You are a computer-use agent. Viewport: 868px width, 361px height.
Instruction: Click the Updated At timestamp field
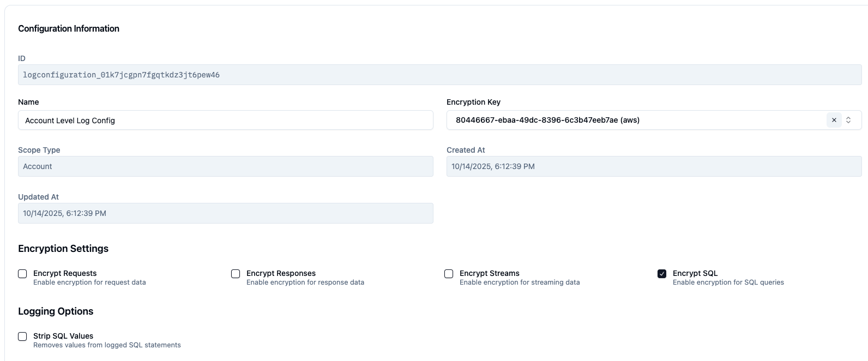point(225,213)
